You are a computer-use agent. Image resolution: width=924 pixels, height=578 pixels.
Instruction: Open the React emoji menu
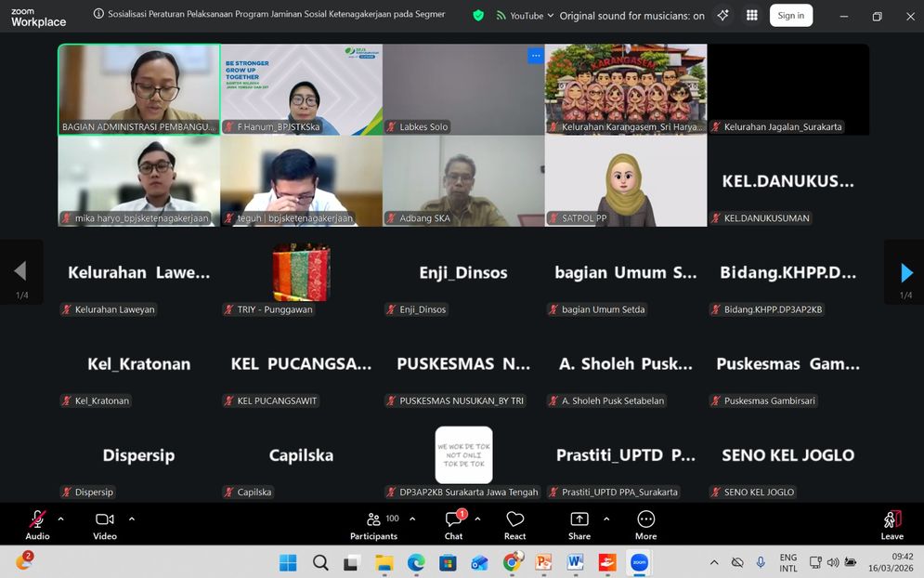pyautogui.click(x=514, y=524)
